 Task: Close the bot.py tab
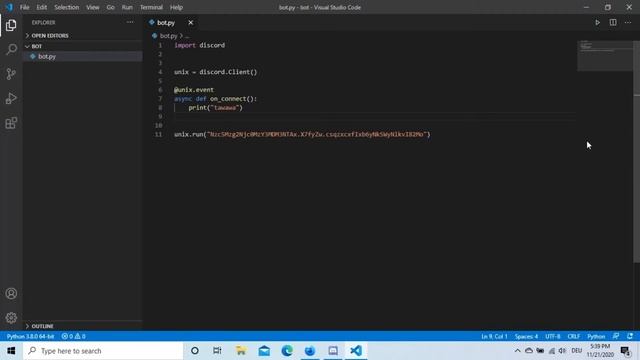tap(191, 22)
